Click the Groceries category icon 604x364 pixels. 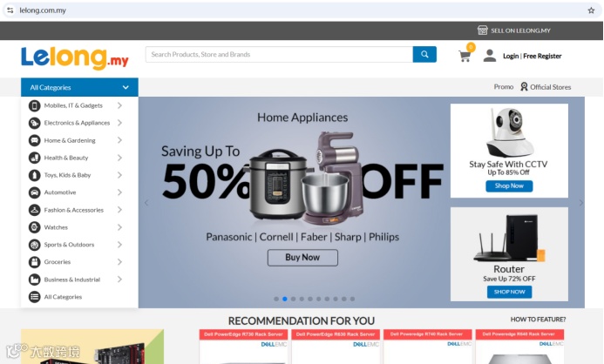pyautogui.click(x=34, y=262)
